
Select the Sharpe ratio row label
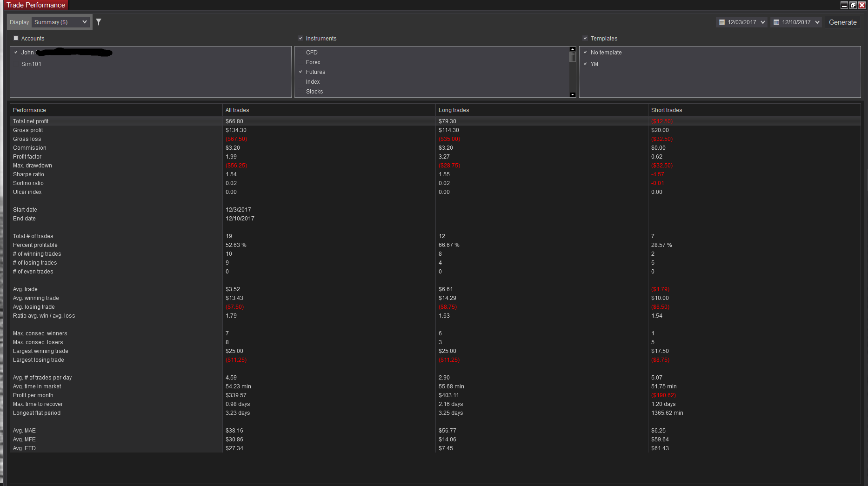tap(28, 174)
